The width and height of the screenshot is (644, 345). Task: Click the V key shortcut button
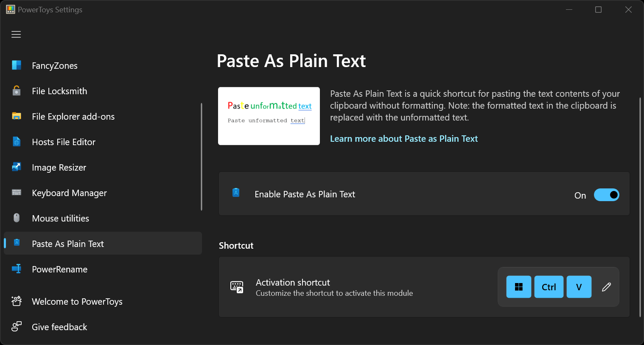pyautogui.click(x=579, y=287)
